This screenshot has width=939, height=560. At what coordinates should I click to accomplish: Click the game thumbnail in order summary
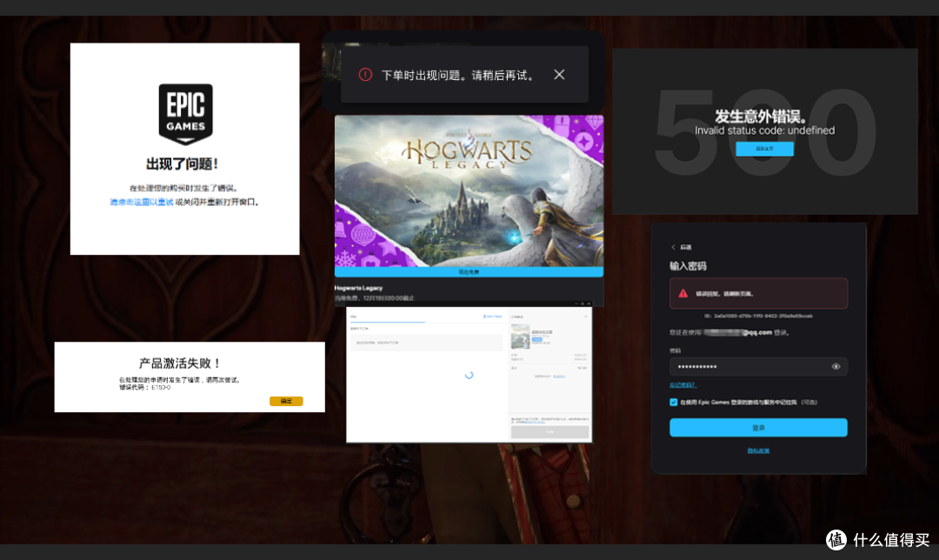pos(521,336)
